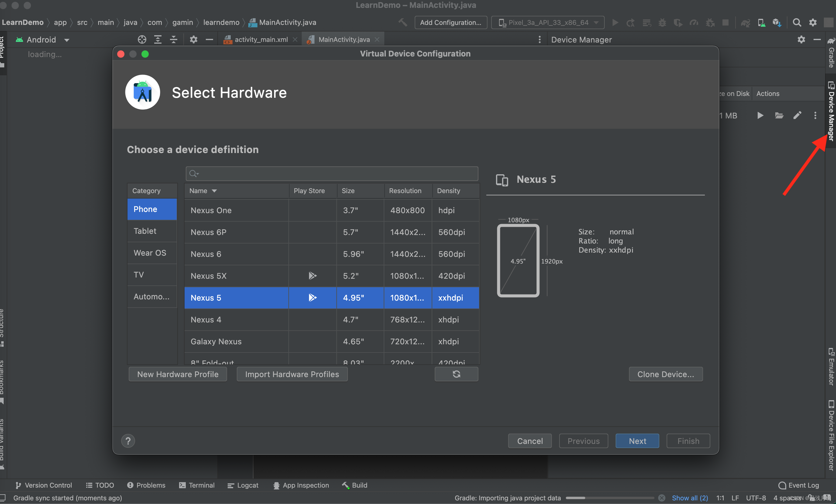
Task: Open the Version Control tool window
Action: [44, 485]
